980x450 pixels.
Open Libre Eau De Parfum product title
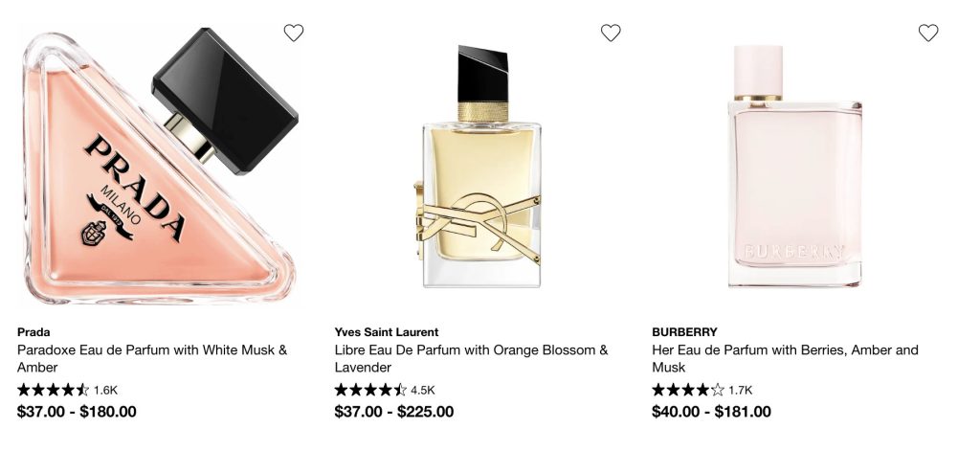pyautogui.click(x=471, y=358)
